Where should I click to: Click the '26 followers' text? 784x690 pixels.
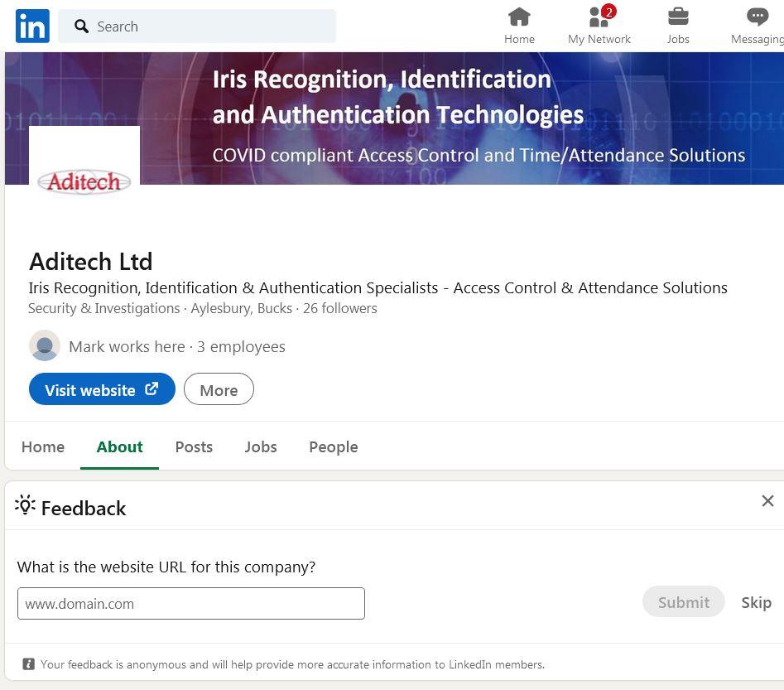(340, 308)
